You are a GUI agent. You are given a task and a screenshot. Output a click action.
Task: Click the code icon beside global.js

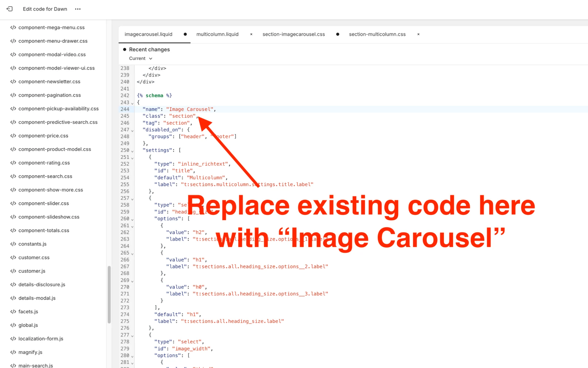coord(13,325)
